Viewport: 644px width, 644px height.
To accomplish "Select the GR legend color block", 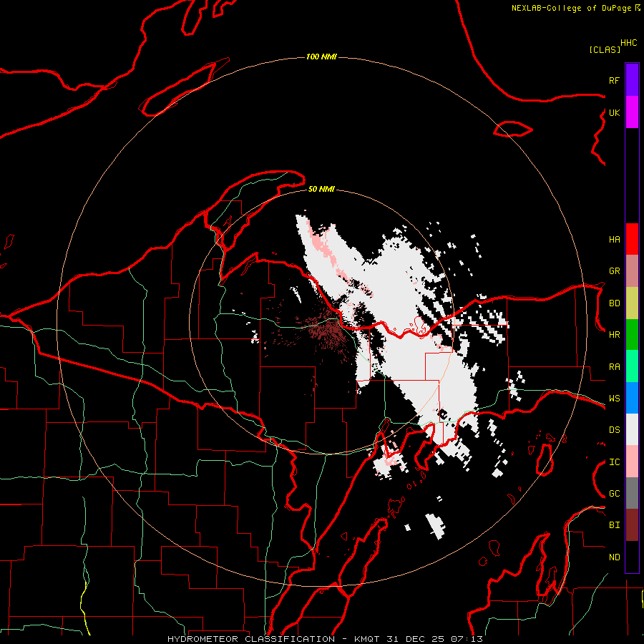I will [x=632, y=271].
